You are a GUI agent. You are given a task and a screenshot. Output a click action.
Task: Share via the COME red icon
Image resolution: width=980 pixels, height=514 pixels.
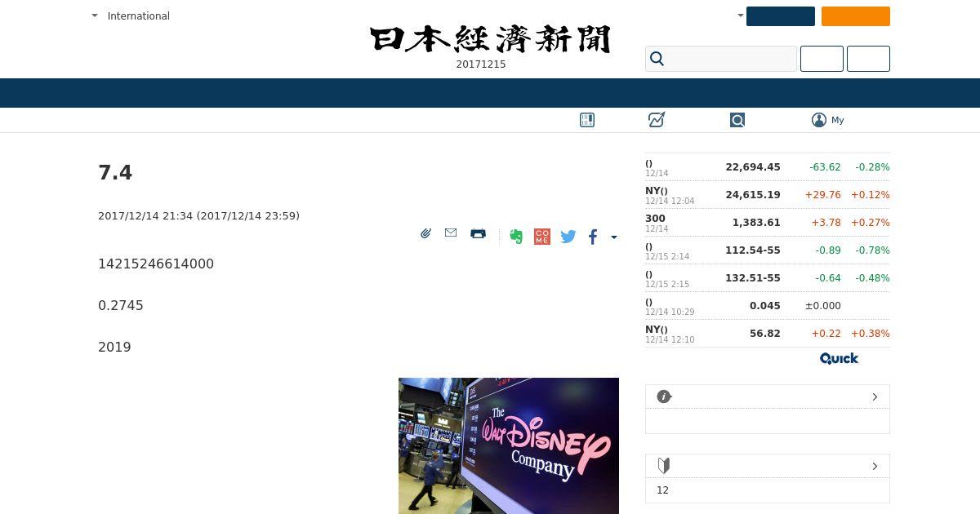click(542, 237)
